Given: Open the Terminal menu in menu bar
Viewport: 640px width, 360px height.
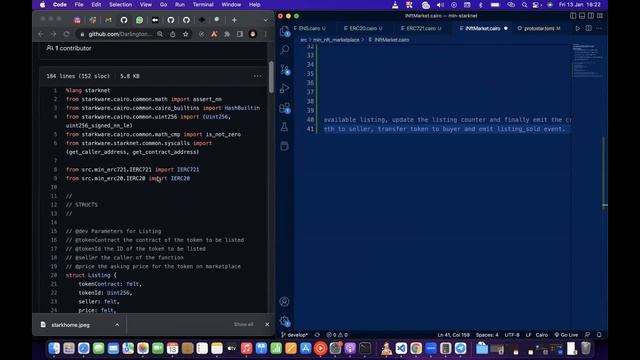Looking at the screenshot, I should (x=203, y=4).
